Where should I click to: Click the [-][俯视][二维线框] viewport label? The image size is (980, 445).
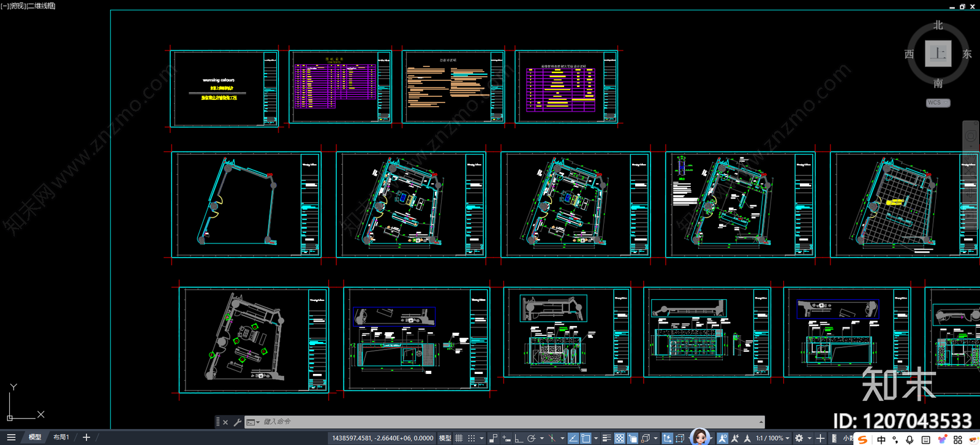pyautogui.click(x=28, y=6)
